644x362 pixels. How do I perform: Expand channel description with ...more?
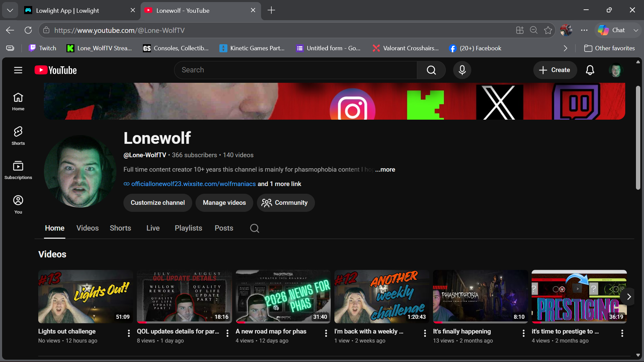click(x=385, y=170)
